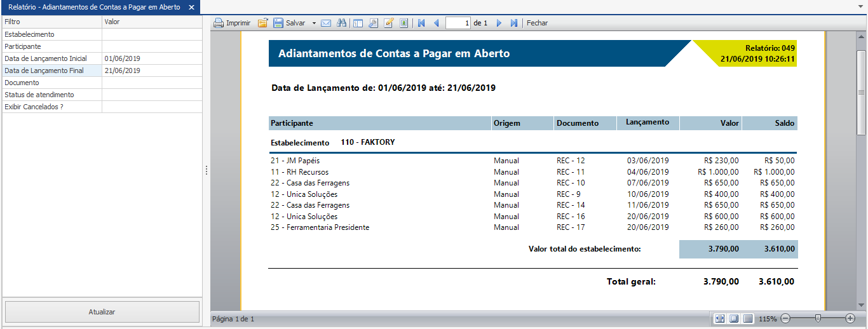Open report file with folder icon
868x329 pixels.
[x=262, y=23]
